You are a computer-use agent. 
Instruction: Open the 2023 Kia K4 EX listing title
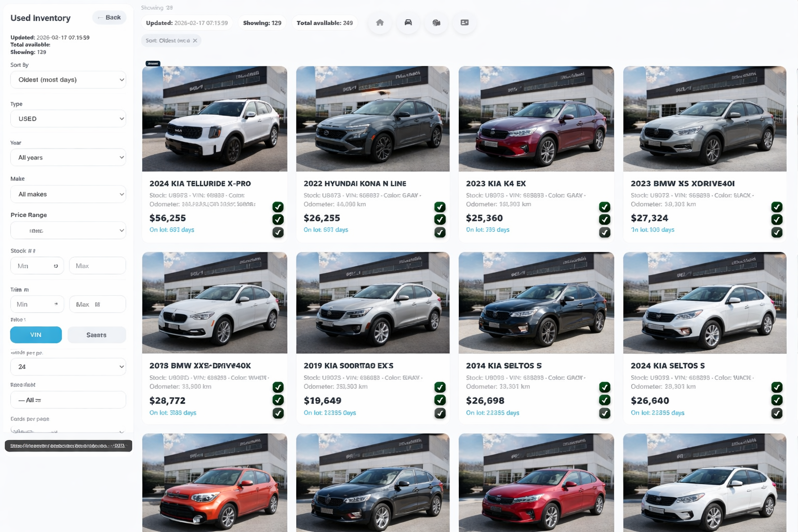pyautogui.click(x=496, y=183)
